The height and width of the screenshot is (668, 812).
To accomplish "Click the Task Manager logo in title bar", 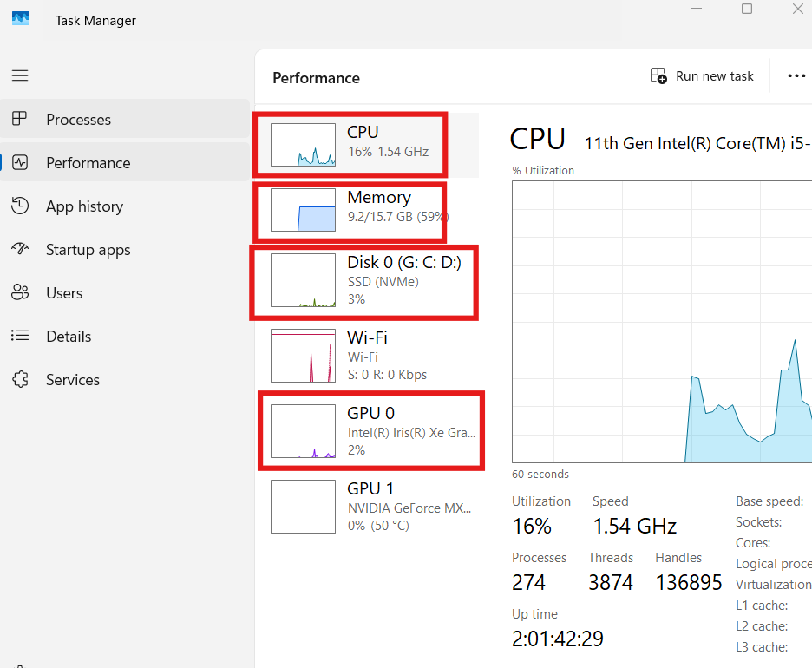I will 19,16.
